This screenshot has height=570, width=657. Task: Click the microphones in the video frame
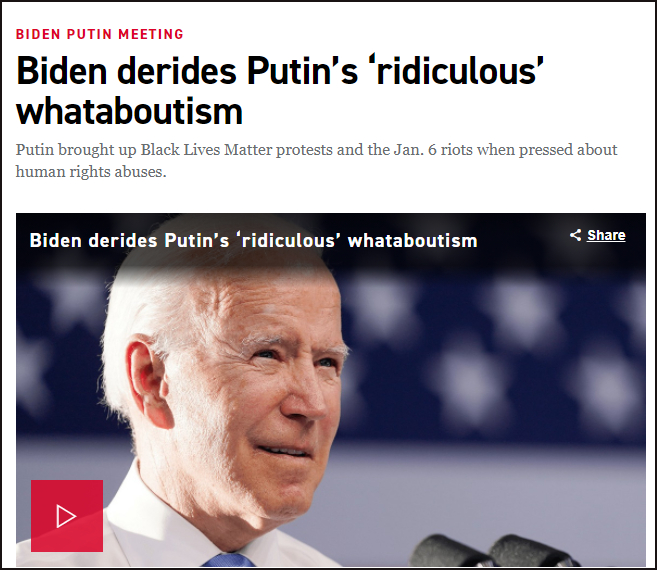point(494,550)
